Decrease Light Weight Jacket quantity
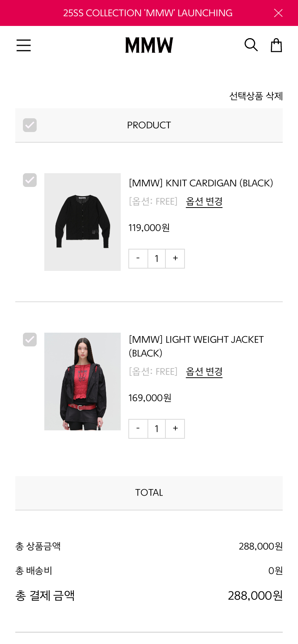Image resolution: width=298 pixels, height=644 pixels. click(x=138, y=429)
